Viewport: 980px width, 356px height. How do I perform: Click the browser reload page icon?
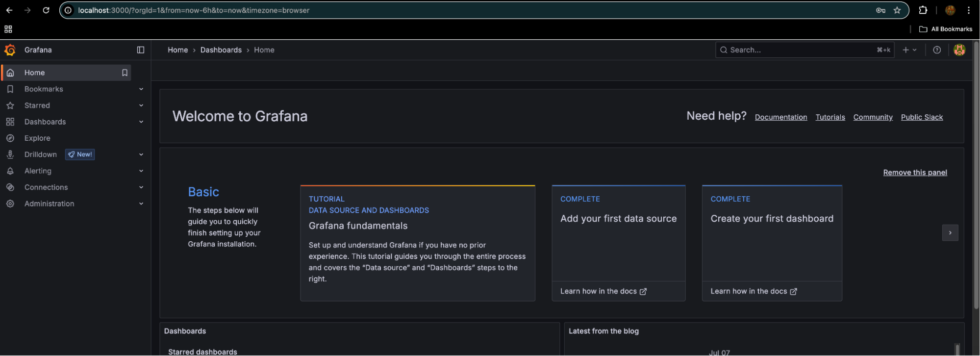coord(46,10)
